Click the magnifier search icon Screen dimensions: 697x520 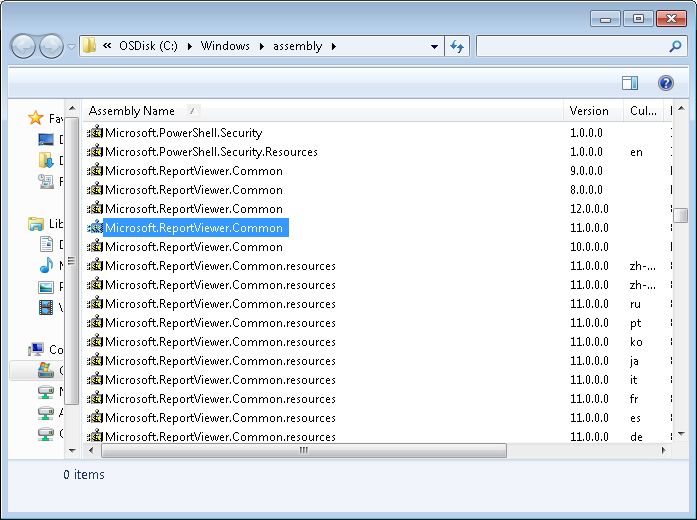675,46
